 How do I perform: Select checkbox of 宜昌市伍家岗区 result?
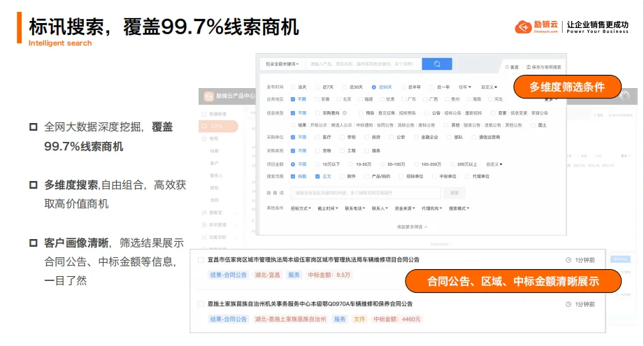pyautogui.click(x=201, y=260)
